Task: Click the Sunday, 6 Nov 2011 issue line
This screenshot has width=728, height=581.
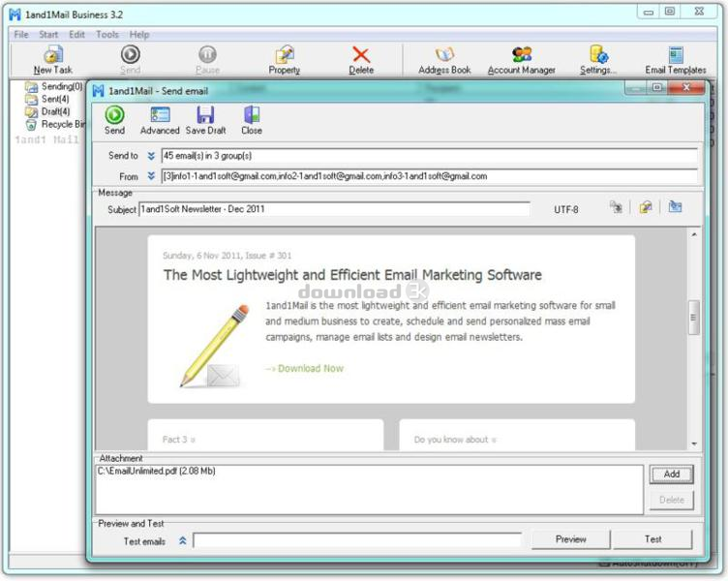Action: coord(227,256)
